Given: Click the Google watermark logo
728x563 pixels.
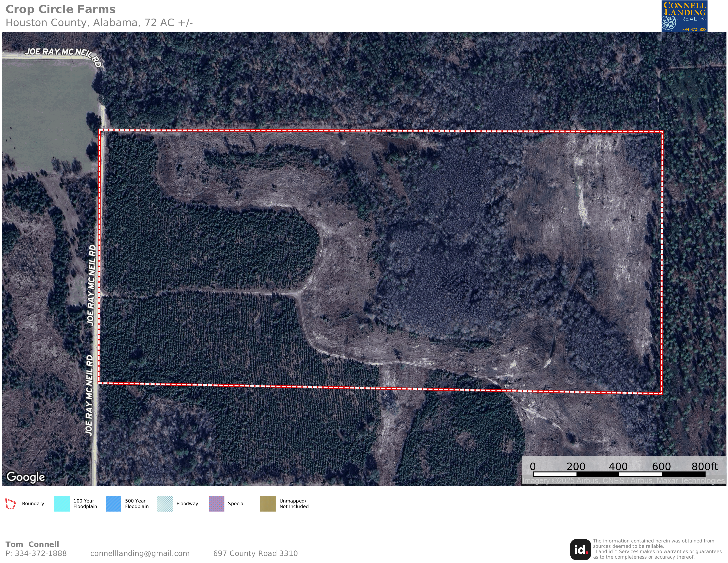Looking at the screenshot, I should 26,477.
